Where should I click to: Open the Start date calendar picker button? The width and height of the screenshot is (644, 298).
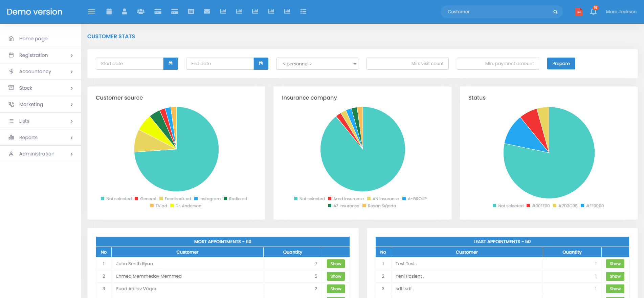pyautogui.click(x=171, y=64)
